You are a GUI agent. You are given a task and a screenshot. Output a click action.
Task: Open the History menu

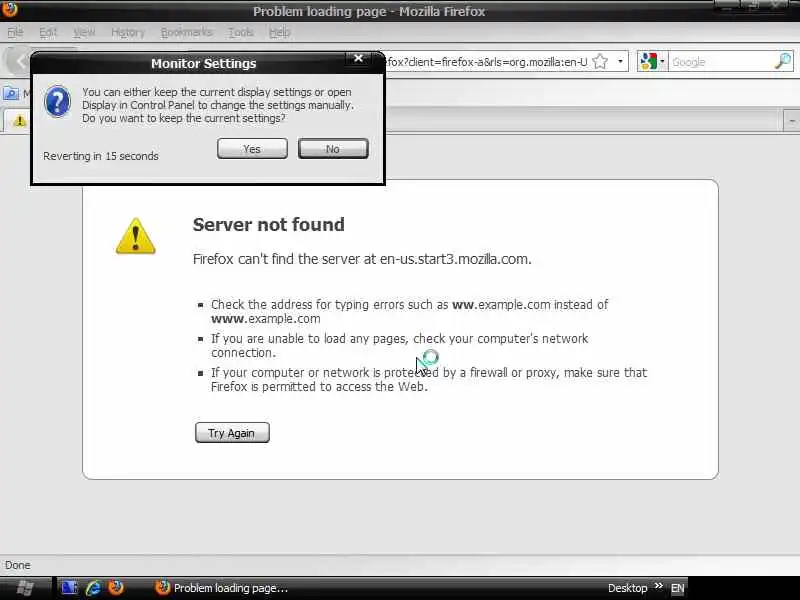coord(128,32)
